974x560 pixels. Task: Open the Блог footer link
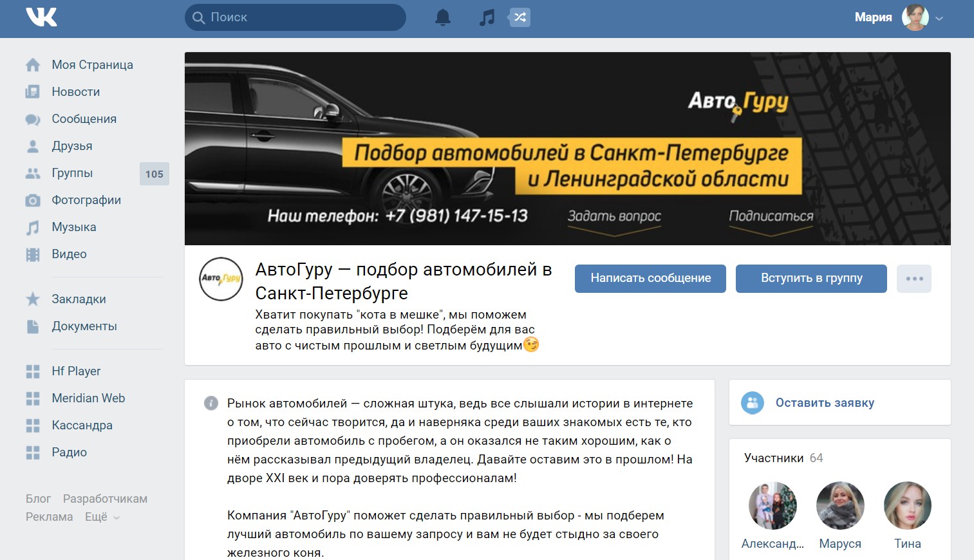38,499
